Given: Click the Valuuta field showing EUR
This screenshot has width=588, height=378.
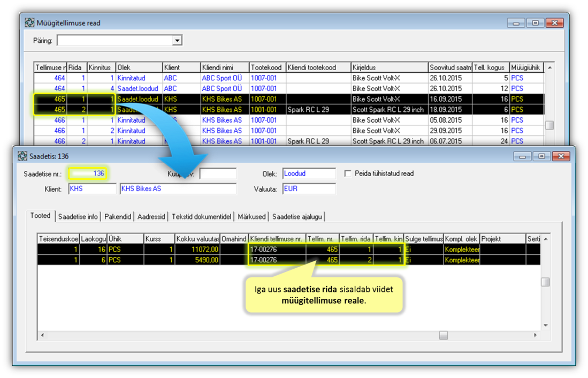Looking at the screenshot, I should tap(309, 189).
